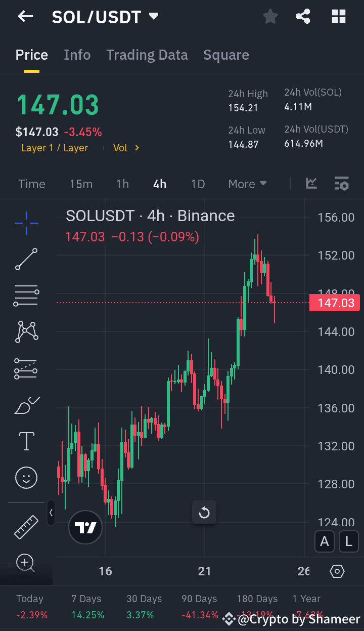Reset the chart view with refresh button
The height and width of the screenshot is (631, 364).
[204, 512]
